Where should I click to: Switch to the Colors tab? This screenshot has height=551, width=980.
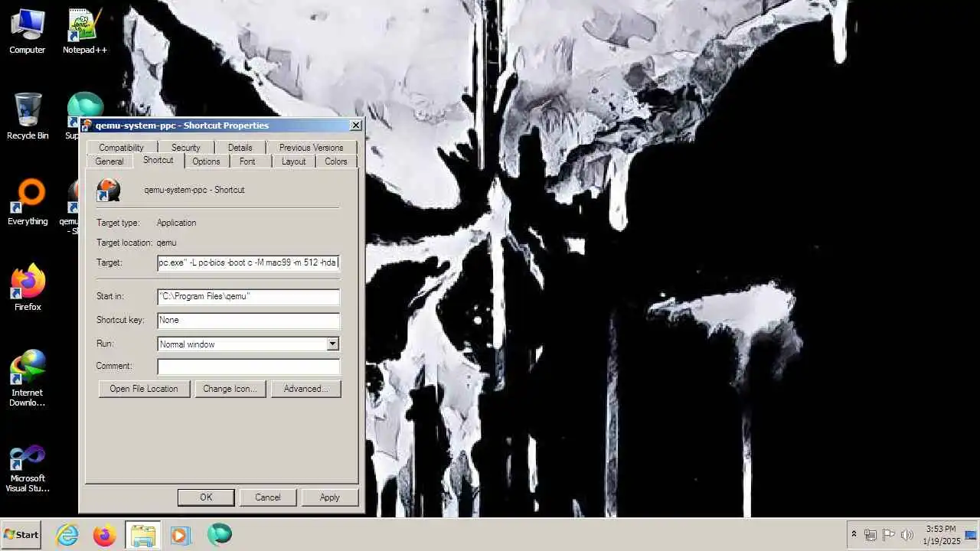coord(335,161)
